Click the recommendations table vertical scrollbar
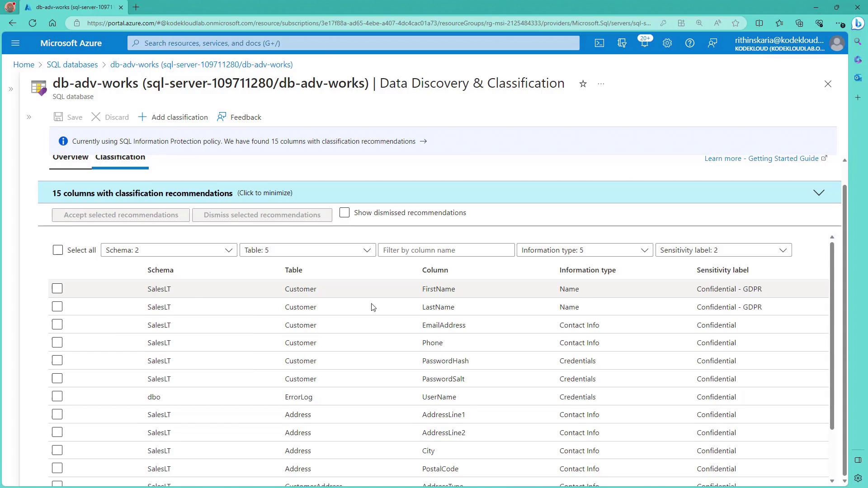The image size is (868, 488). click(832, 336)
